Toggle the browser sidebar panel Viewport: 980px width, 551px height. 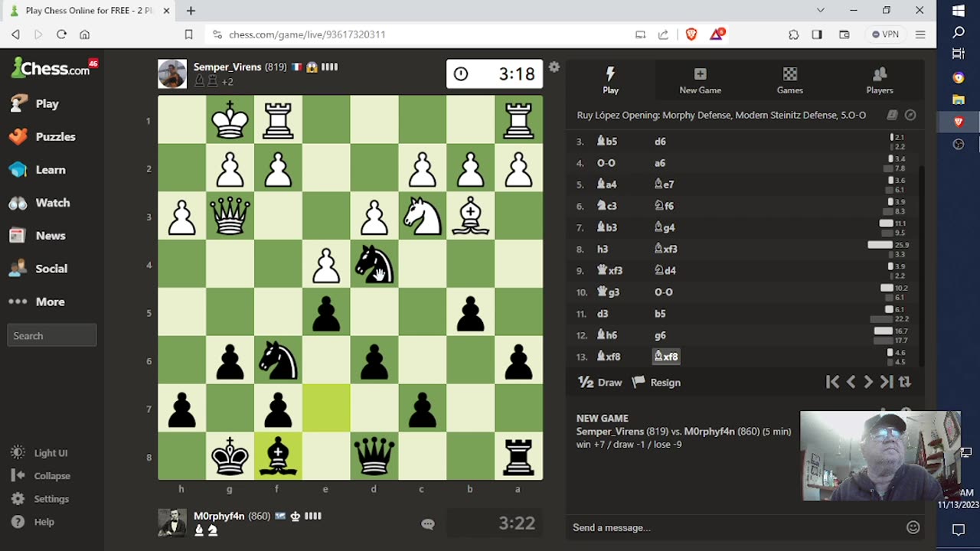(817, 34)
